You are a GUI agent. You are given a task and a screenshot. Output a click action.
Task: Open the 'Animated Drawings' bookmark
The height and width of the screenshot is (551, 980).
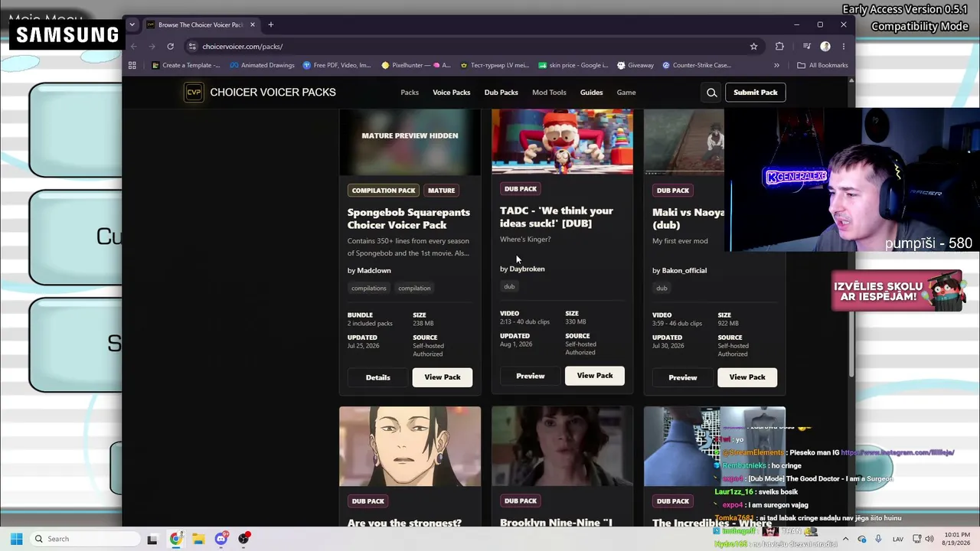tap(262, 65)
